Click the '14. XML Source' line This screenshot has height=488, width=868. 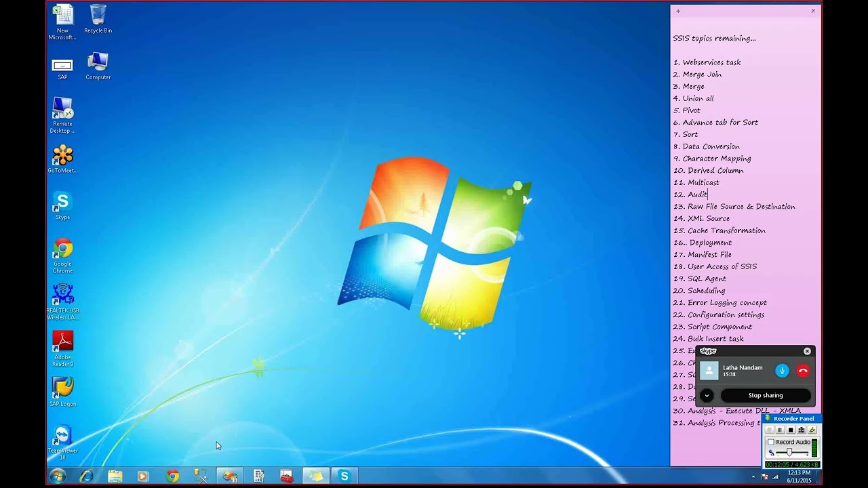pyautogui.click(x=701, y=219)
